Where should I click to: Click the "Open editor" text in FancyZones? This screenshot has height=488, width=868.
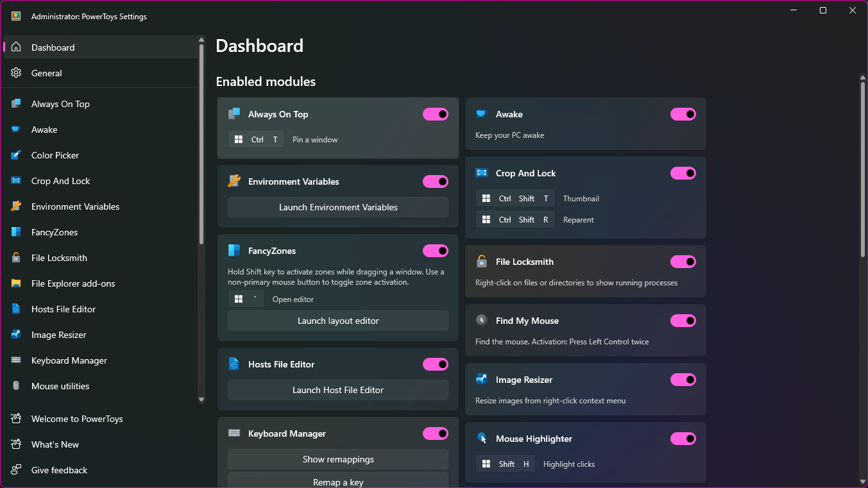pos(293,299)
